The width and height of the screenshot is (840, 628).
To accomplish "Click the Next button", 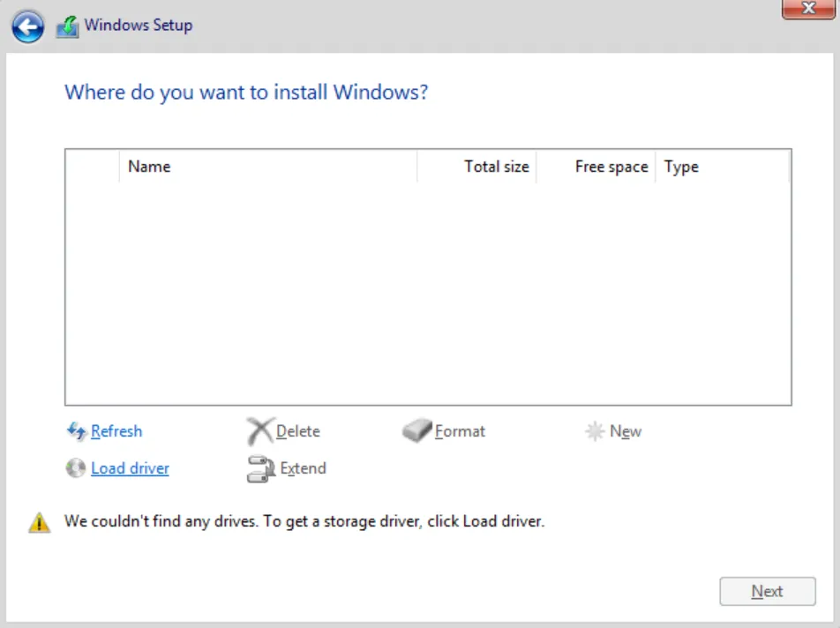I will click(x=767, y=591).
